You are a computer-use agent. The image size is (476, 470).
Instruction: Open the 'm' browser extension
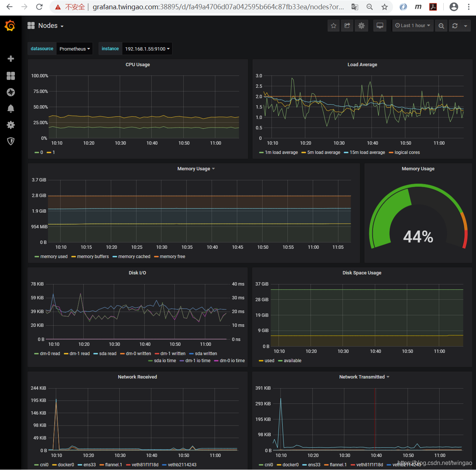(418, 7)
